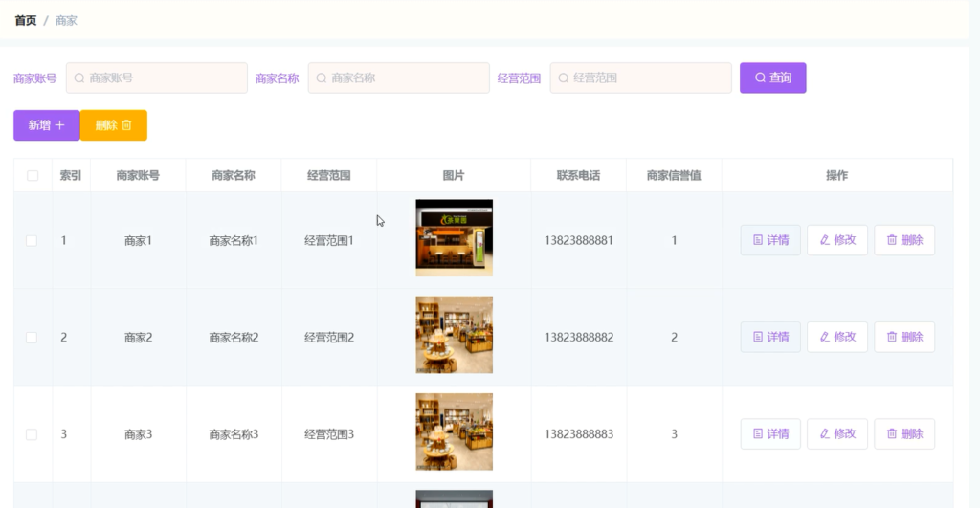Click the orange 删除 batch delete button

(114, 125)
